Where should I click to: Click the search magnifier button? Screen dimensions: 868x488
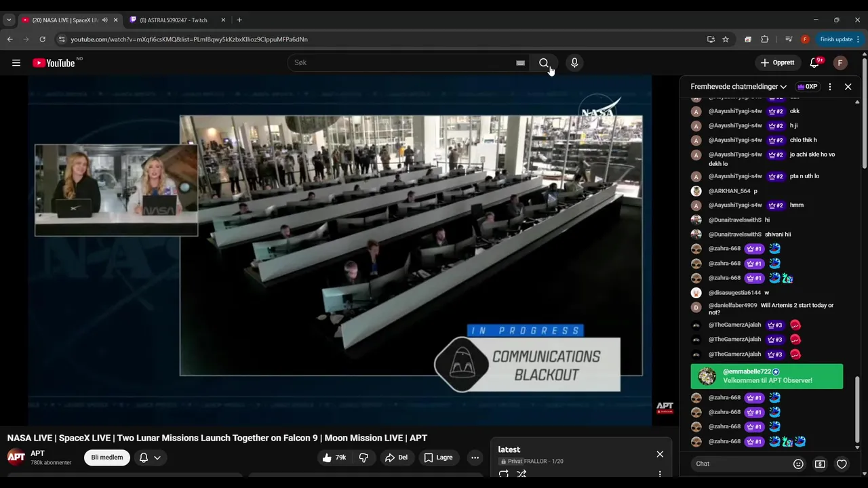click(544, 63)
